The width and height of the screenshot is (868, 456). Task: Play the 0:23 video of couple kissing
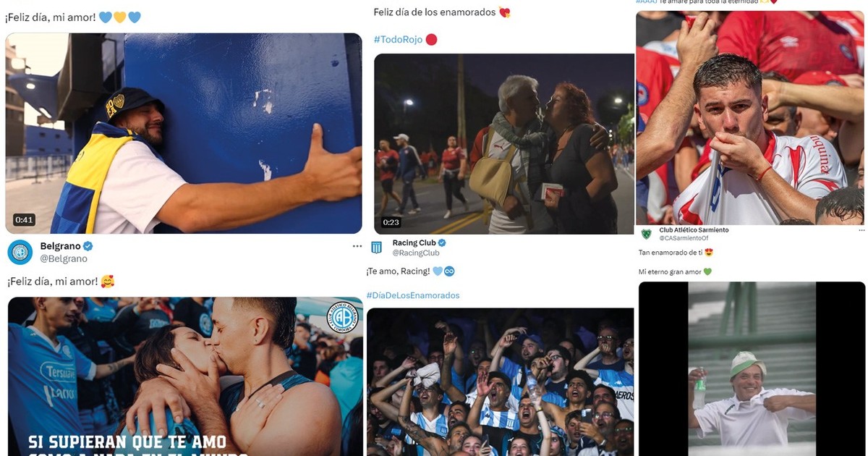(x=504, y=144)
